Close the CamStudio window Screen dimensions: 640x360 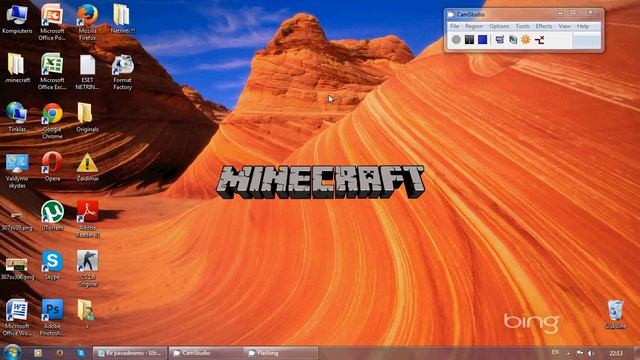(x=590, y=13)
